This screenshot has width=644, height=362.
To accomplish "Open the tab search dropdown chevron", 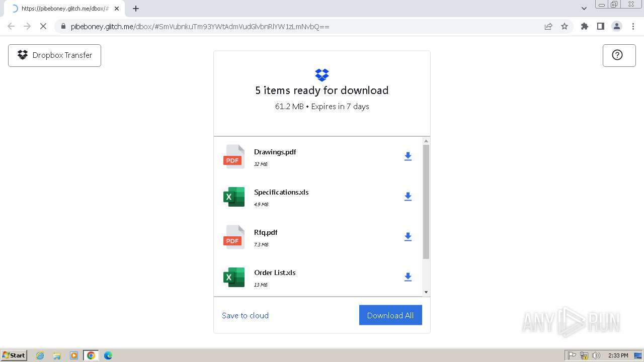I will coord(584,9).
